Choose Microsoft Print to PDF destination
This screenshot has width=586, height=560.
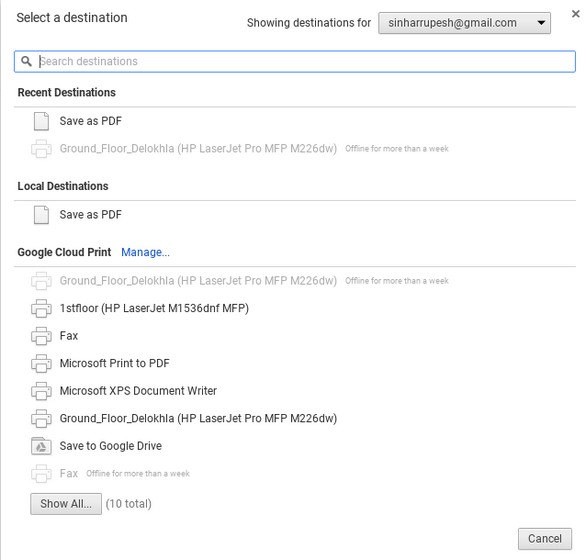[115, 363]
